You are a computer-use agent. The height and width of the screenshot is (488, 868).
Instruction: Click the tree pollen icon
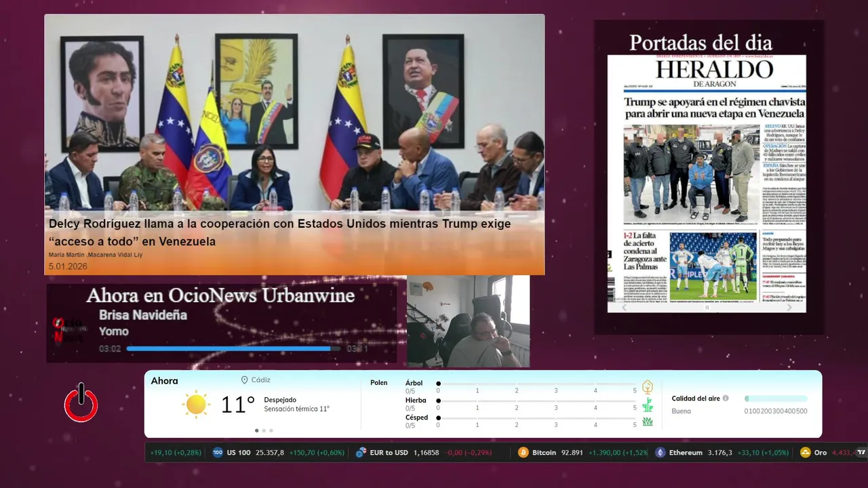click(648, 388)
